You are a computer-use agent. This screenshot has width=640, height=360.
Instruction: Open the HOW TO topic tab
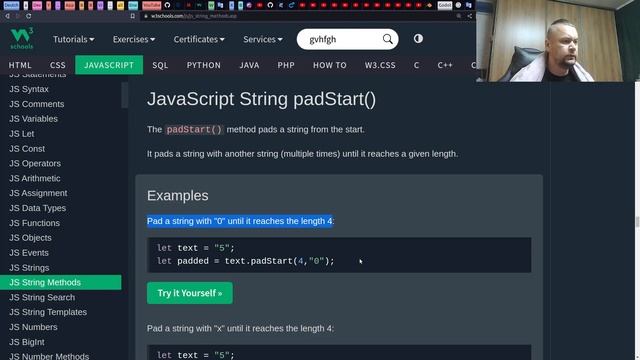[x=330, y=65]
